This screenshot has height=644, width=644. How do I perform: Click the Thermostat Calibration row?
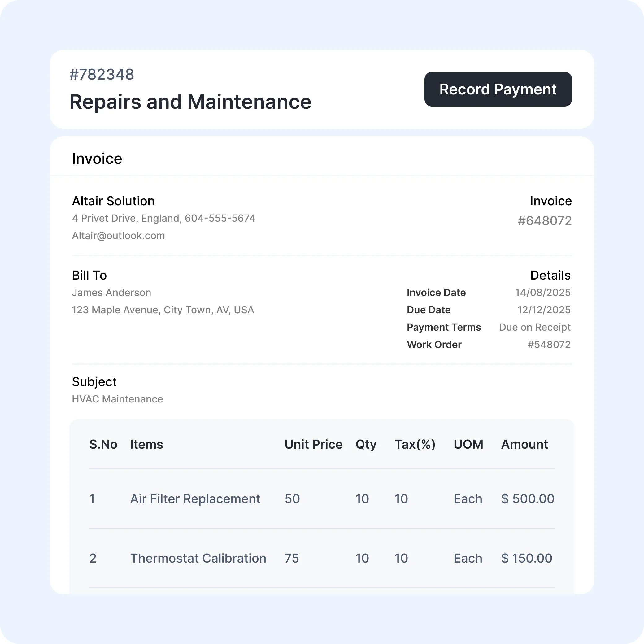coord(198,558)
